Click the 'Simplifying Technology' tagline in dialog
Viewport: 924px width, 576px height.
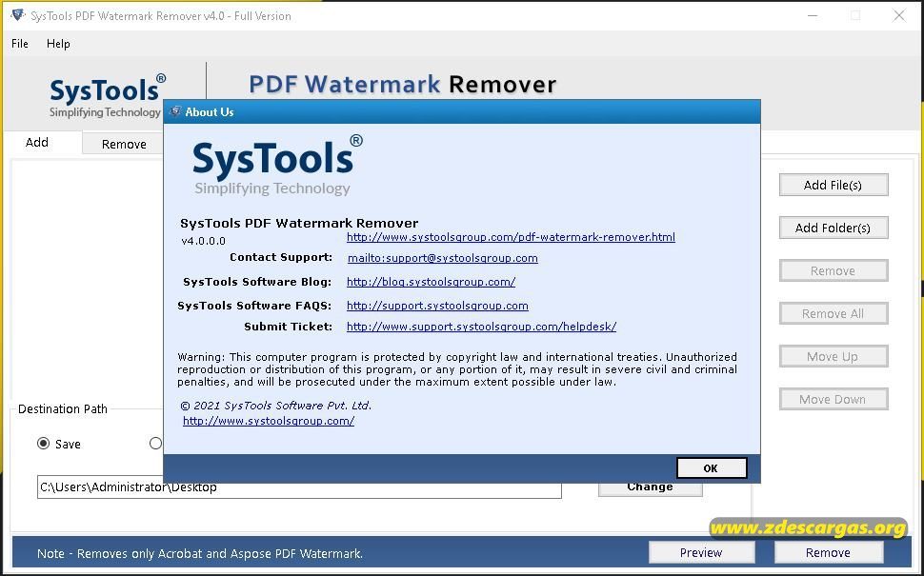(272, 189)
